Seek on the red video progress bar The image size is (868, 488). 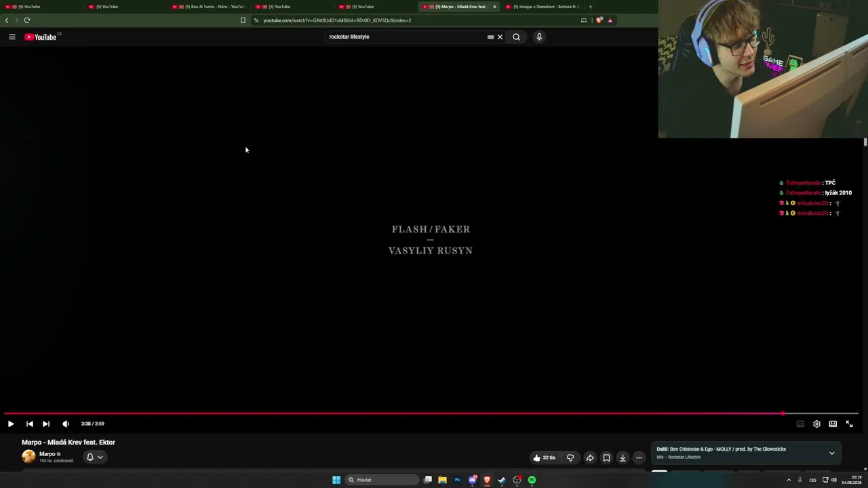(x=431, y=413)
